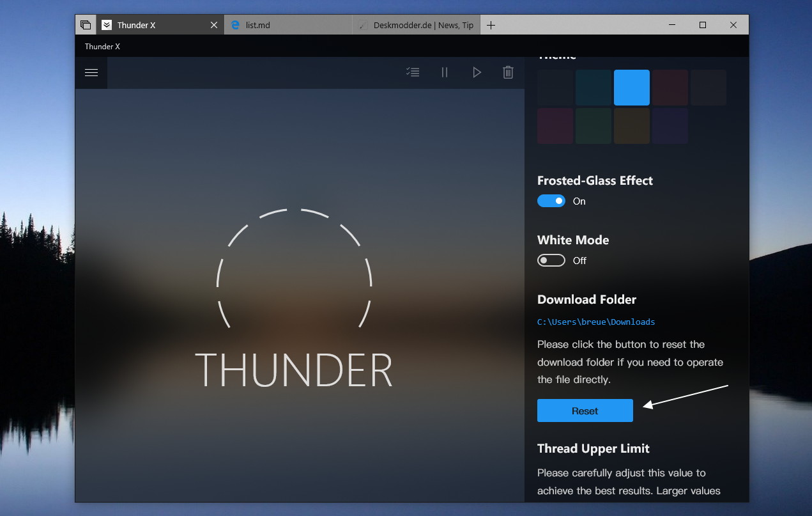The width and height of the screenshot is (812, 516).
Task: Turn off the Frosted-Glass Effect switch
Action: point(551,201)
